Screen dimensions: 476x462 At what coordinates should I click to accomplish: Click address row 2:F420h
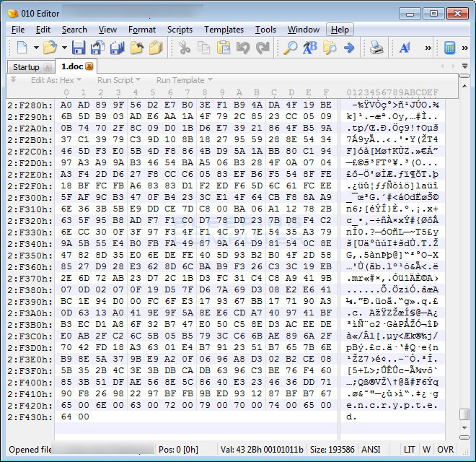click(30, 405)
